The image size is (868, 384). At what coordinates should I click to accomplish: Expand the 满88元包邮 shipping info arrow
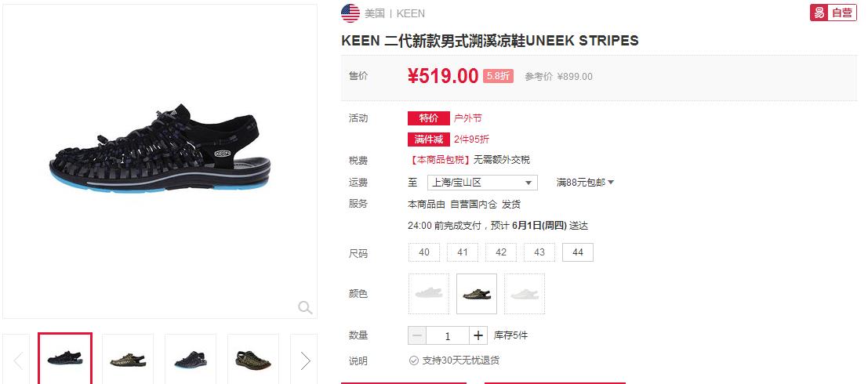(611, 182)
